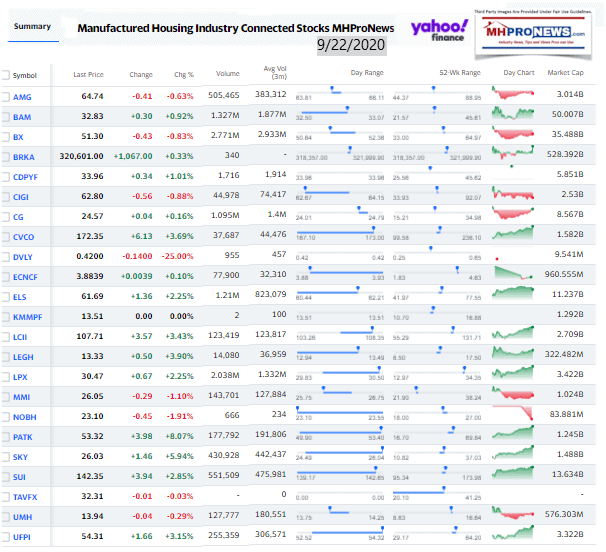
Task: Sort the table by Market Cap
Action: (x=567, y=75)
